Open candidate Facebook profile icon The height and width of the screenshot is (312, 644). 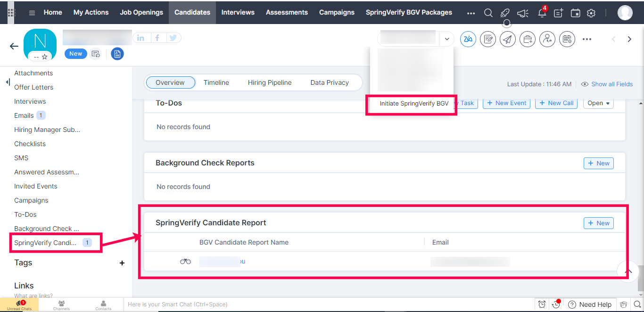click(x=157, y=38)
